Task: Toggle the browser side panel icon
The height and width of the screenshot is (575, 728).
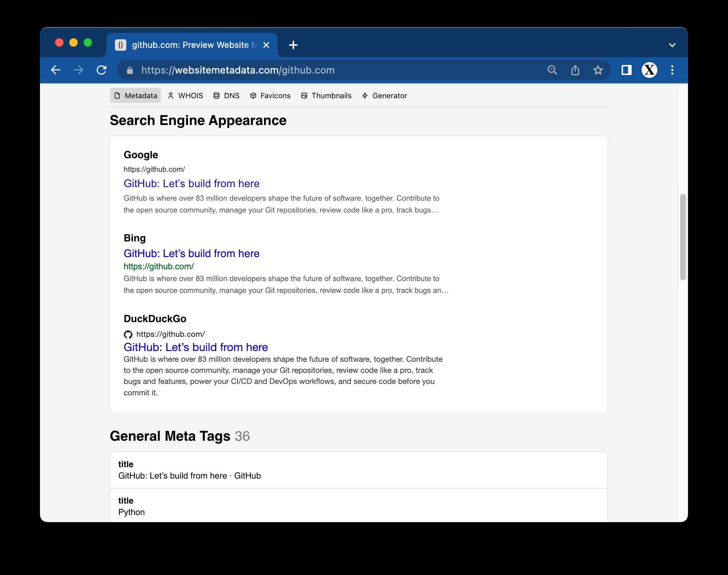Action: (x=626, y=70)
